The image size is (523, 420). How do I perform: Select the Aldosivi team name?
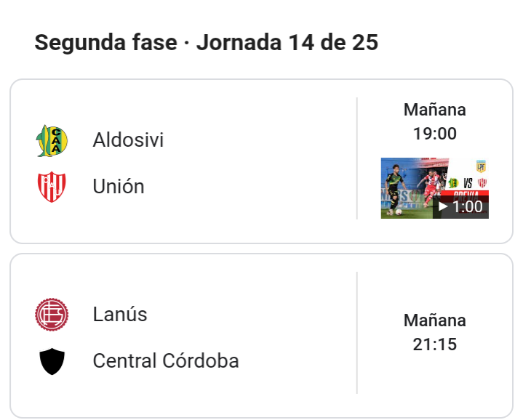[x=128, y=140]
